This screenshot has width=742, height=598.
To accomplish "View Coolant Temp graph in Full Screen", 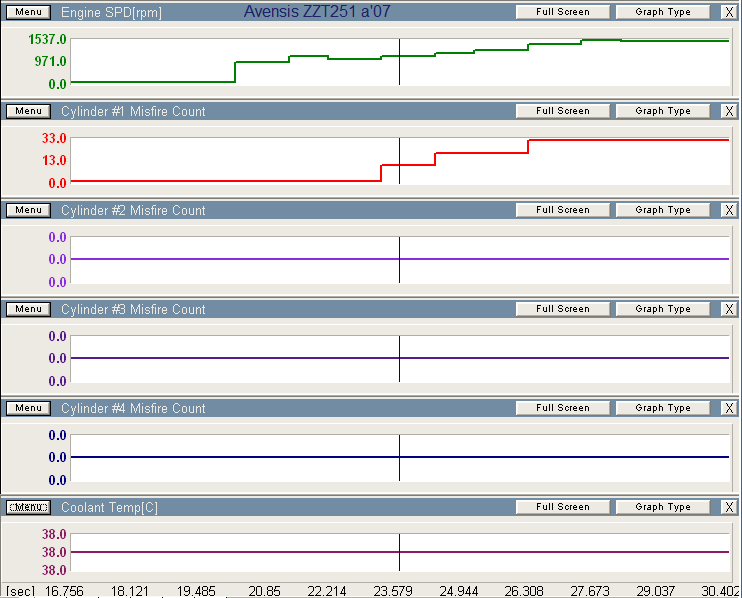I will coord(562,507).
